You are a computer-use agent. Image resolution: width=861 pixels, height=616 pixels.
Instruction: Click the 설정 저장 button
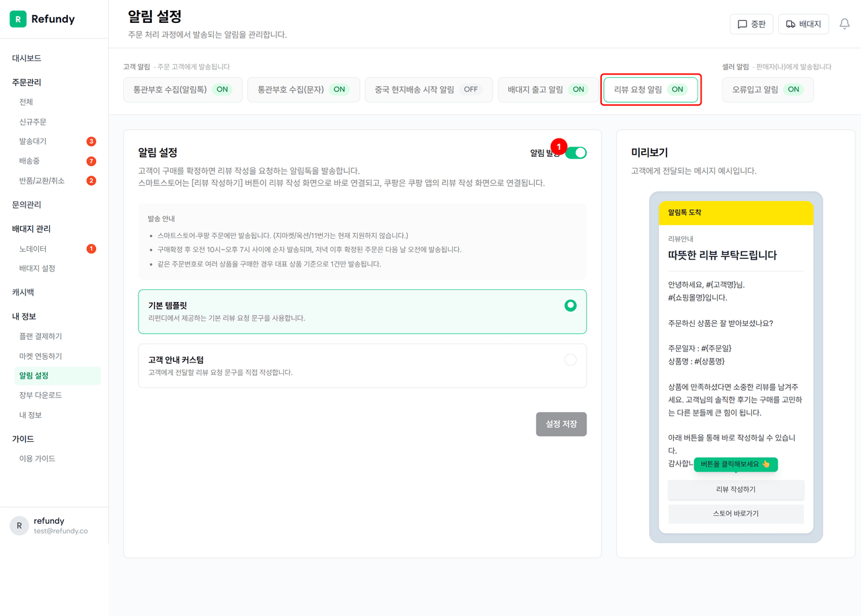pyautogui.click(x=561, y=424)
